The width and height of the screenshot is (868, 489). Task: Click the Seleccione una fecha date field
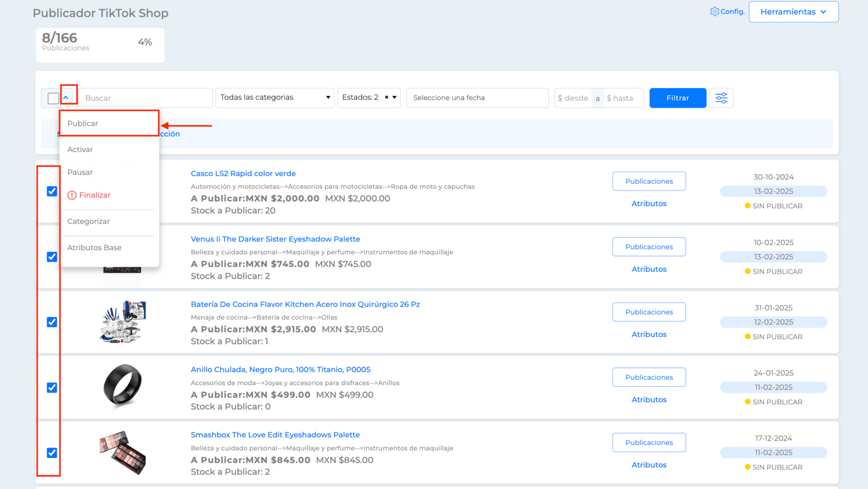coord(477,98)
